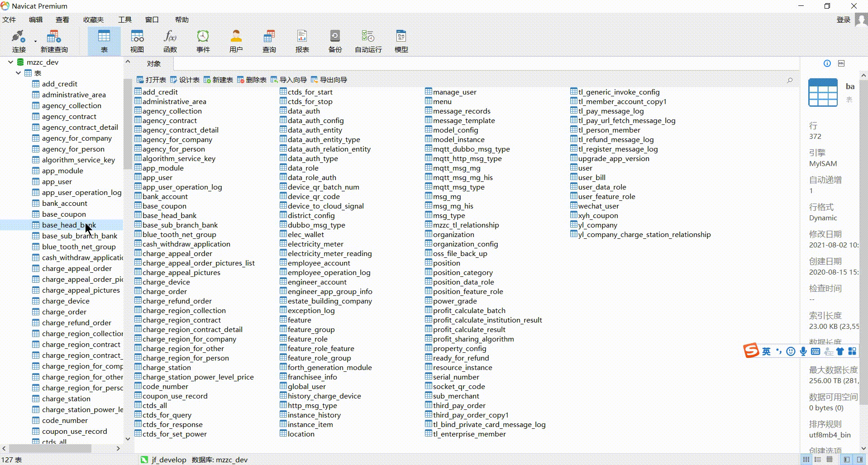Show the general info panel icon

point(827,63)
